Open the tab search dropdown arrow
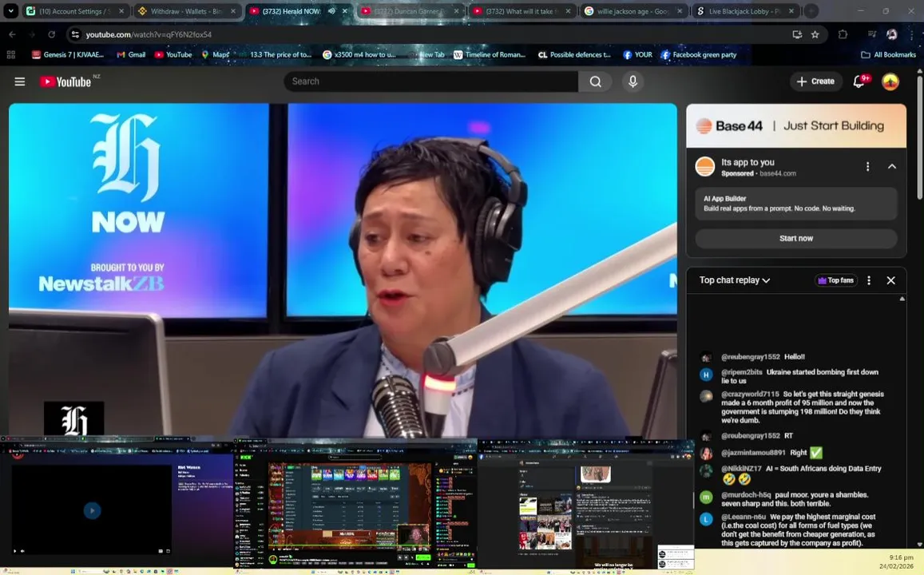 click(10, 10)
